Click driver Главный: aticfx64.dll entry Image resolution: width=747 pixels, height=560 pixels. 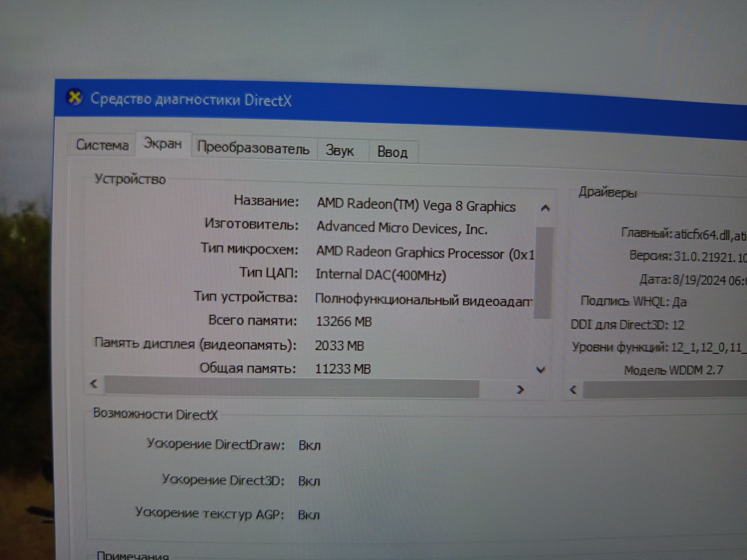pyautogui.click(x=684, y=234)
